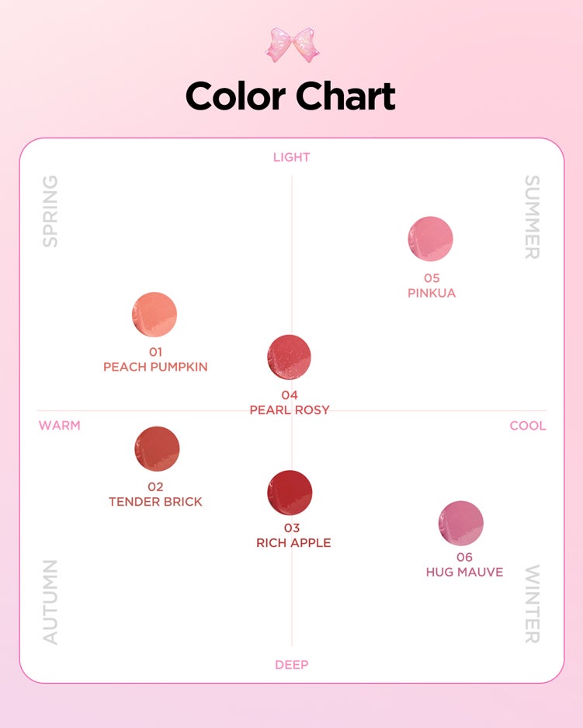This screenshot has height=728, width=583.
Task: Click the Color Chart title
Action: coord(291,96)
